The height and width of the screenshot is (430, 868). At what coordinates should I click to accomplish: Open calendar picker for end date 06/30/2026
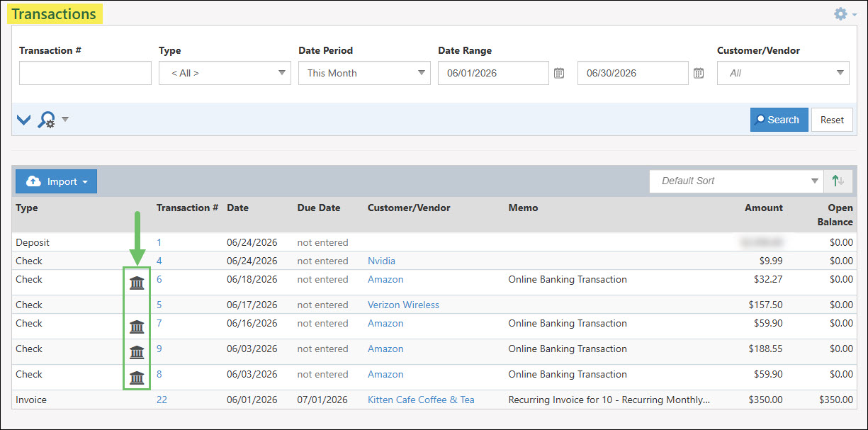[699, 73]
